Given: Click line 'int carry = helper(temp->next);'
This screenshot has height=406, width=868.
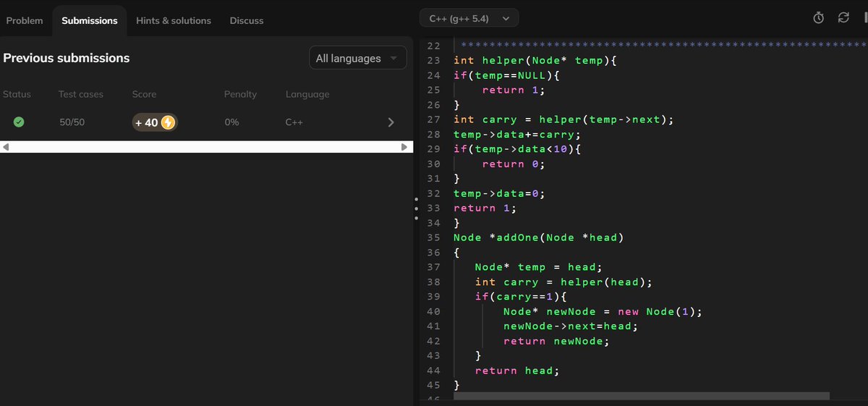Looking at the screenshot, I should tap(563, 119).
